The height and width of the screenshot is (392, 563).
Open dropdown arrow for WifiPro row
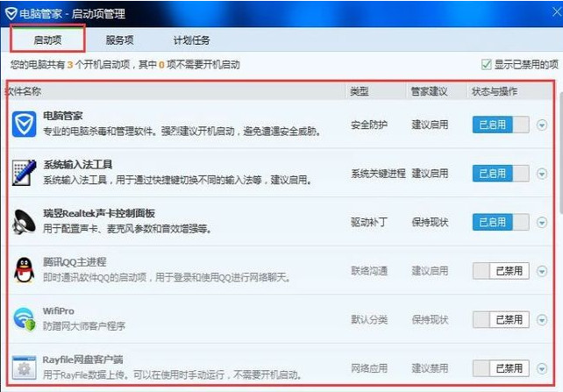click(x=542, y=319)
